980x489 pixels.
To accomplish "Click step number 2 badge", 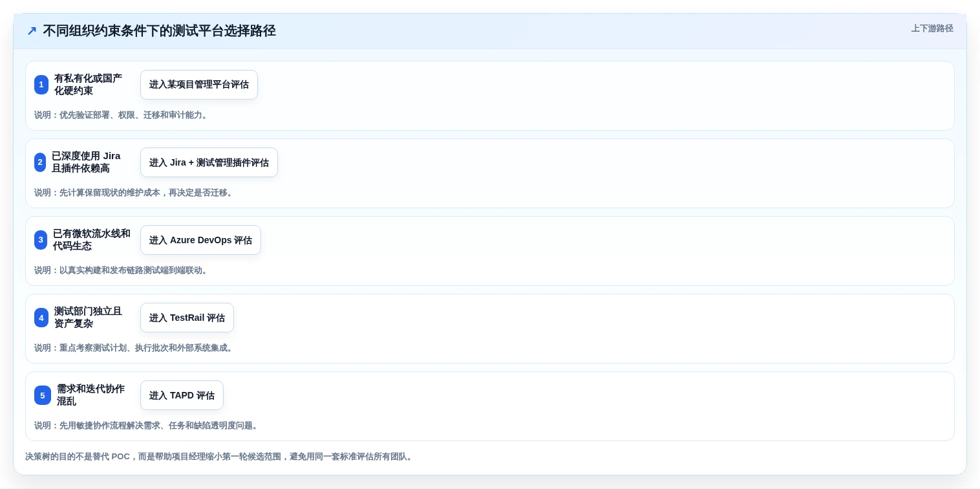I will point(40,162).
